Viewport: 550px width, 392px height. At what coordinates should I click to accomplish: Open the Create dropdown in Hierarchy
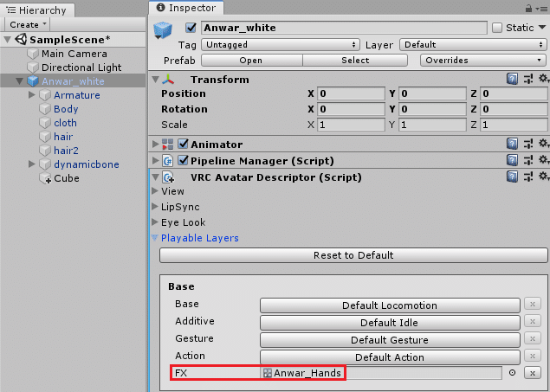(x=28, y=25)
